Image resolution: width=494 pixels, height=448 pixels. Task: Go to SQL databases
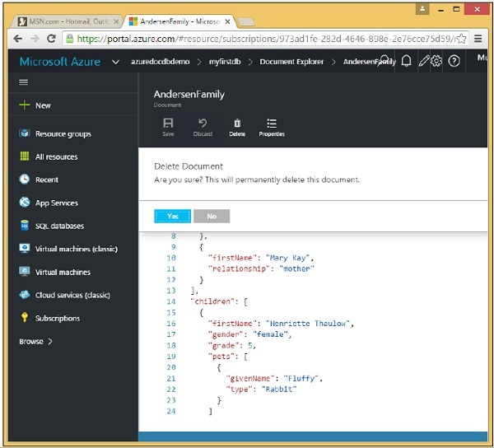pos(59,226)
